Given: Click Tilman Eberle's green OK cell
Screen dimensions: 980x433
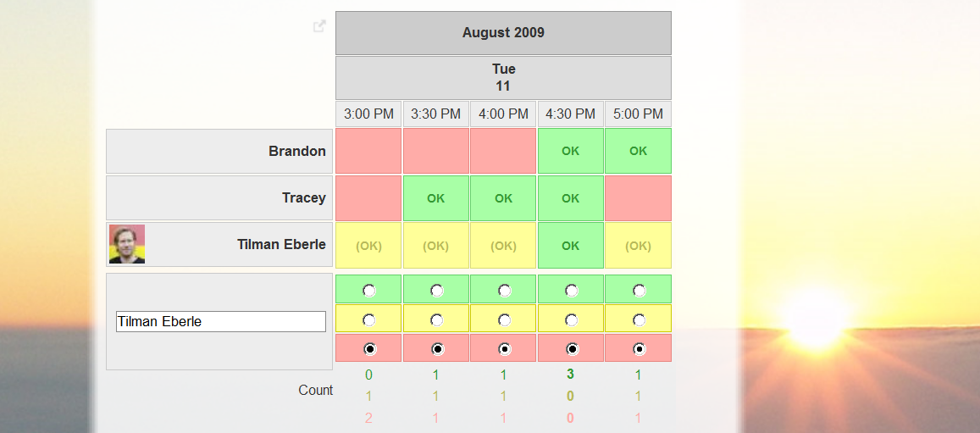Looking at the screenshot, I should tap(570, 245).
